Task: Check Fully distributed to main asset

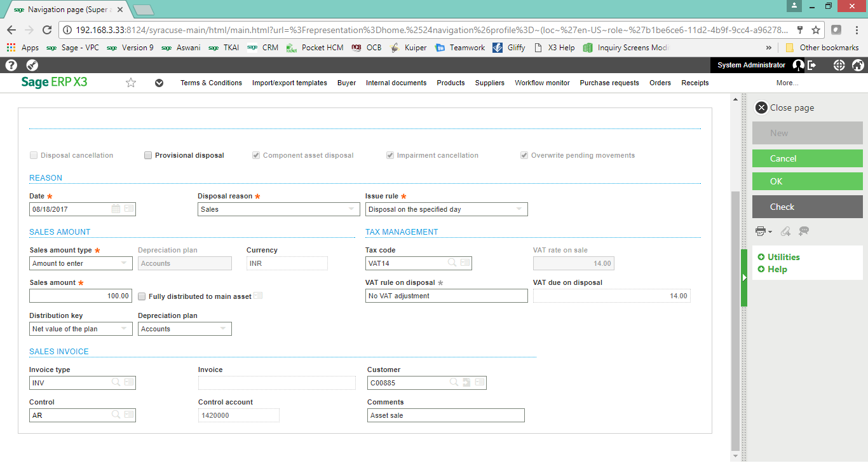Action: click(x=142, y=296)
